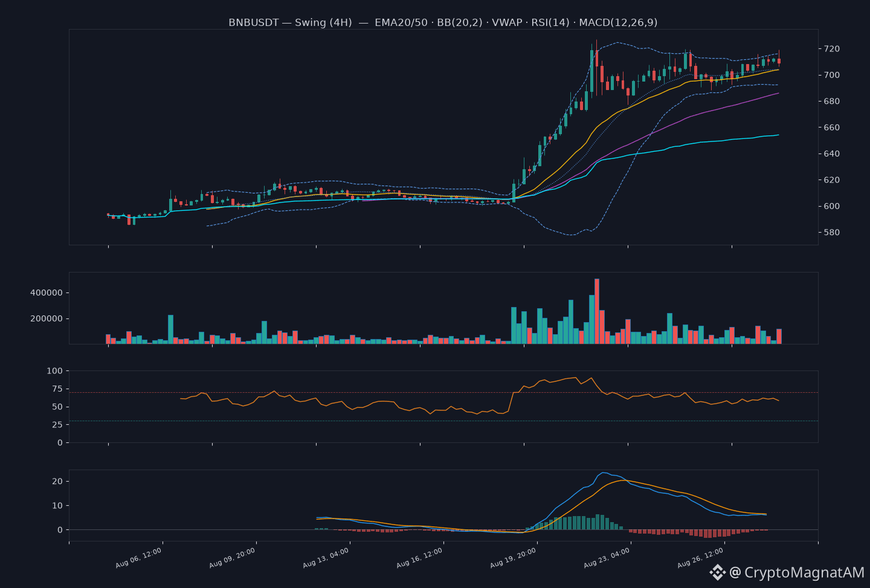Screen dimensions: 870x588
Task: Click the 400000 volume axis label
Action: click(47, 292)
